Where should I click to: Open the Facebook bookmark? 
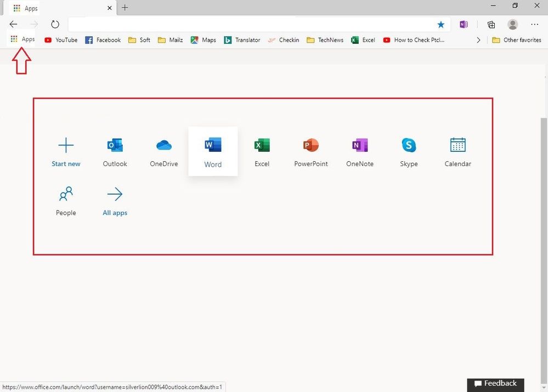click(x=103, y=40)
